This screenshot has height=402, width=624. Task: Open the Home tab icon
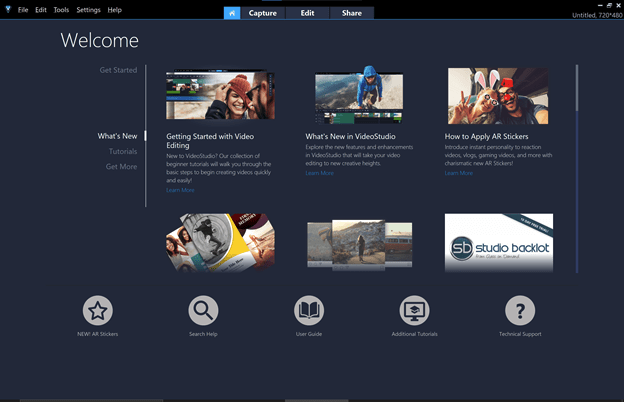tap(232, 13)
